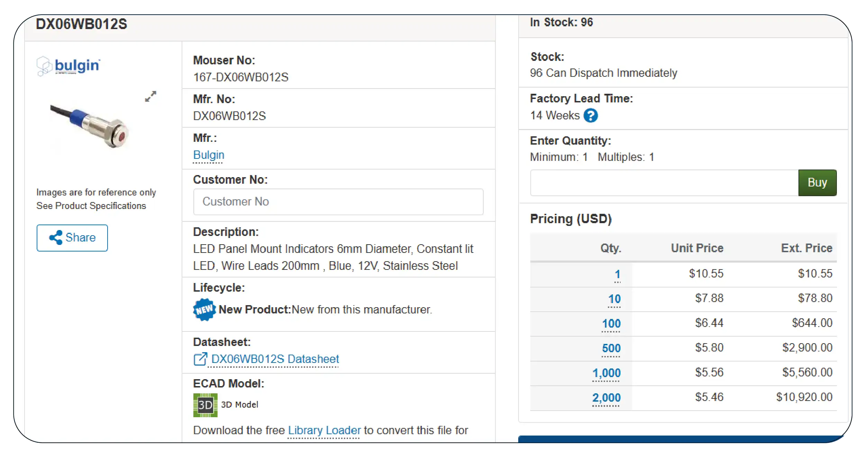
Task: Select quantity 10 price break
Action: tap(614, 299)
